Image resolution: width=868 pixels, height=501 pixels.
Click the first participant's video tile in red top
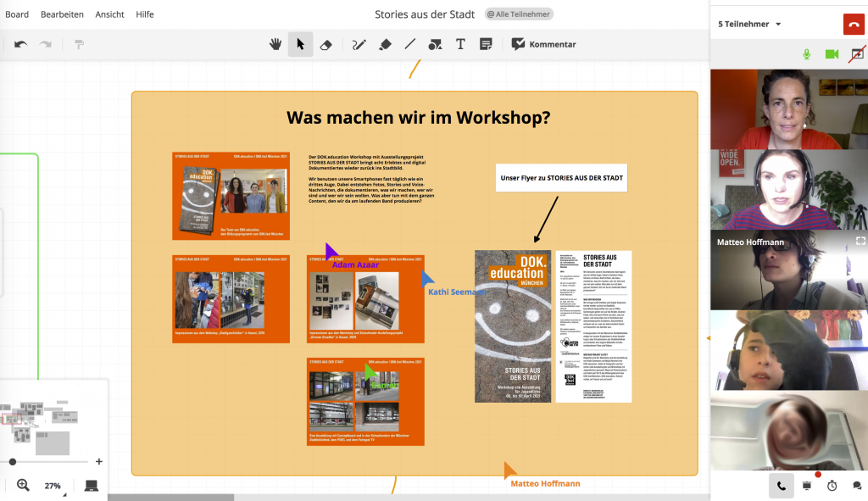789,109
